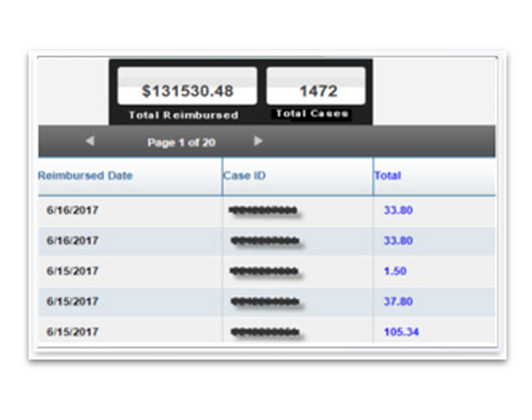Sort by the Reimbursed Date column
This screenshot has width=532, height=420.
tap(86, 176)
